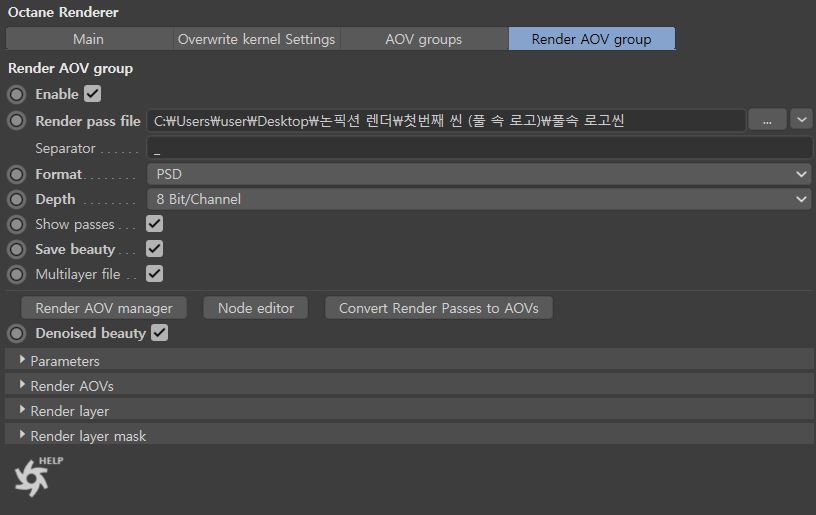The height and width of the screenshot is (515, 816).
Task: Click the animation dot beside Denoised beauty
Action: (17, 333)
